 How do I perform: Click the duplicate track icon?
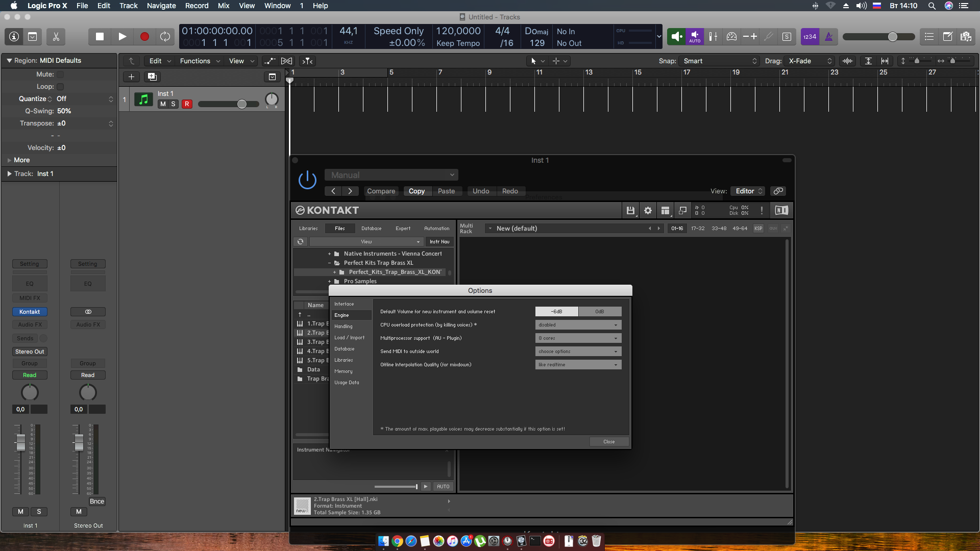click(x=152, y=77)
